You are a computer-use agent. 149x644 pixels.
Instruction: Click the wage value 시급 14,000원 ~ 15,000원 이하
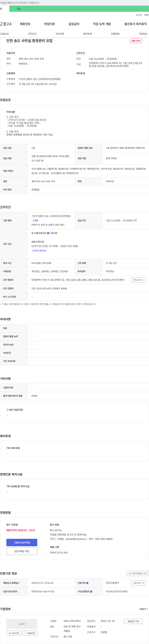point(121,221)
